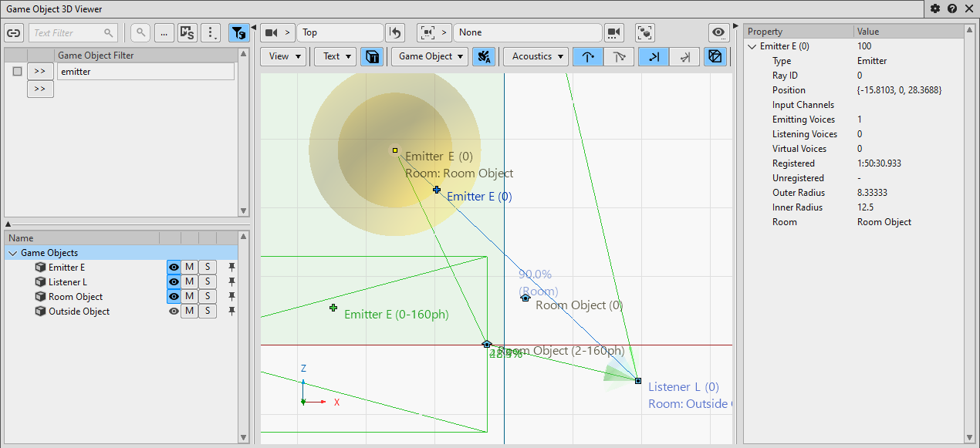The width and height of the screenshot is (980, 448).
Task: Toggle the wireframe cube display icon
Action: tap(715, 56)
